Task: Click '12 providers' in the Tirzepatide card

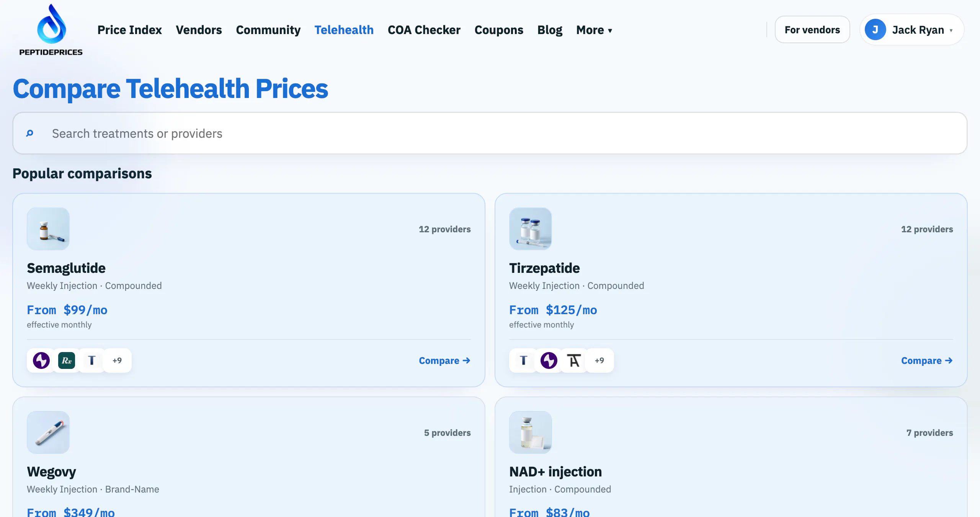Action: [927, 229]
